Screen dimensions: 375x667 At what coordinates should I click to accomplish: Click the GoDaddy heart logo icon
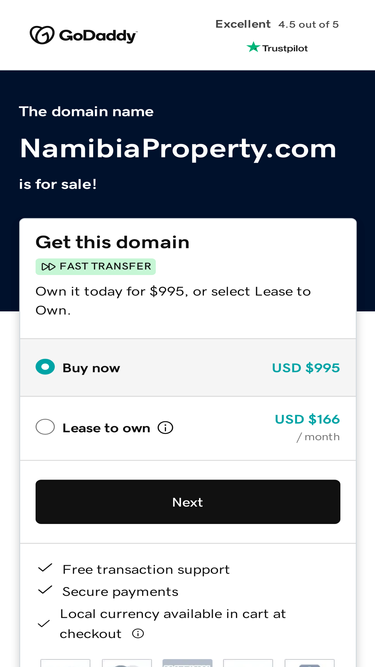coord(42,35)
